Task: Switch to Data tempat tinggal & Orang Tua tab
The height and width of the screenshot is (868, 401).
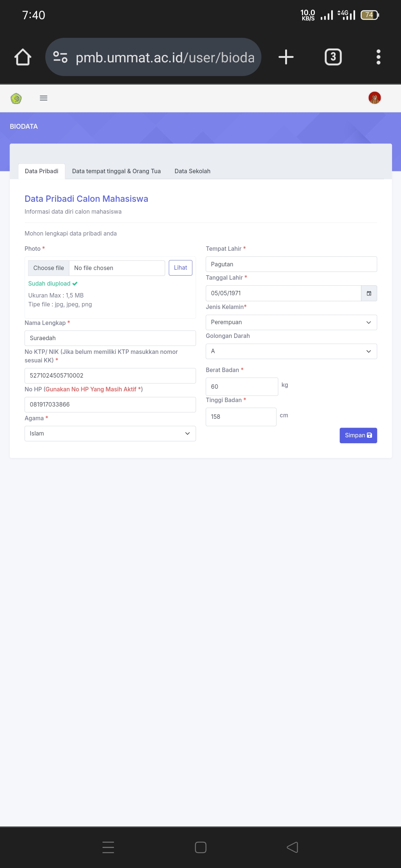Action: (116, 171)
